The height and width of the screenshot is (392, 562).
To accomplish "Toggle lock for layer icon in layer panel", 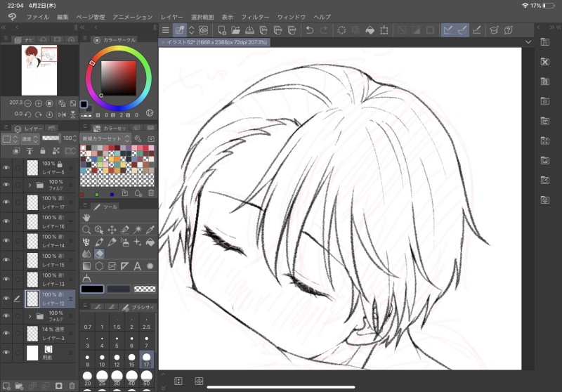I will click(43, 151).
